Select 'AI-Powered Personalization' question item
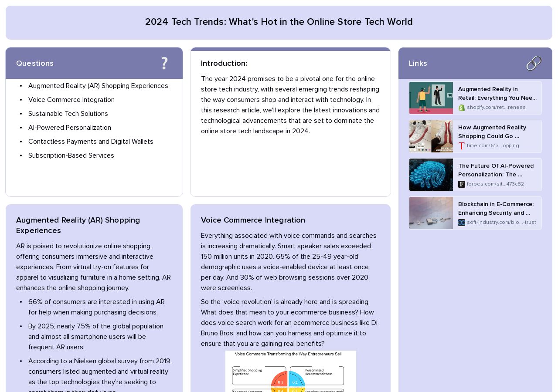 point(70,128)
